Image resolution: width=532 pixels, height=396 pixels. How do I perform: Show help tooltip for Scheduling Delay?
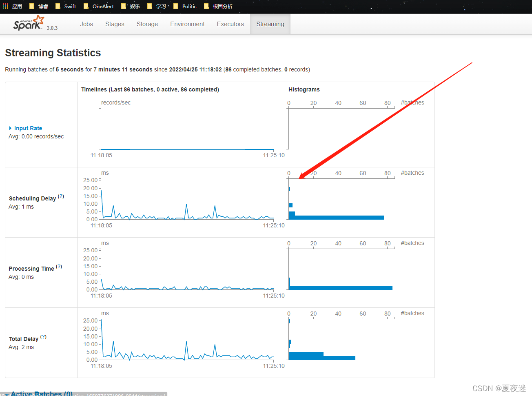click(61, 196)
